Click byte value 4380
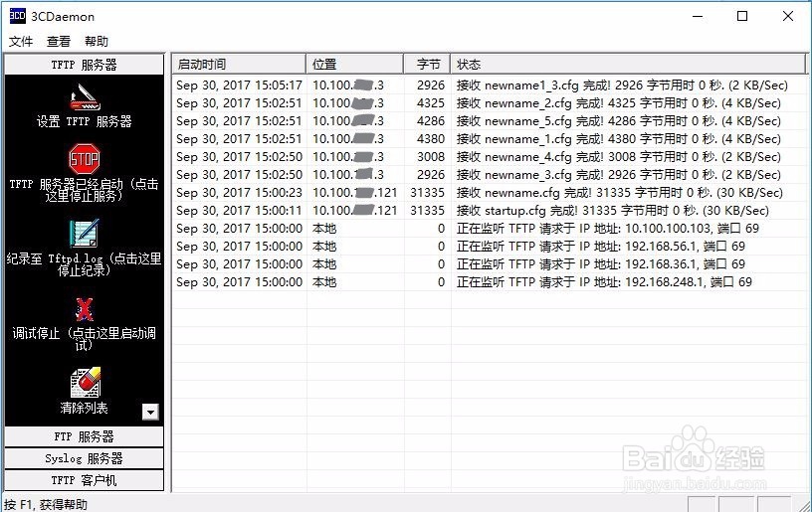The height and width of the screenshot is (512, 812). click(431, 139)
